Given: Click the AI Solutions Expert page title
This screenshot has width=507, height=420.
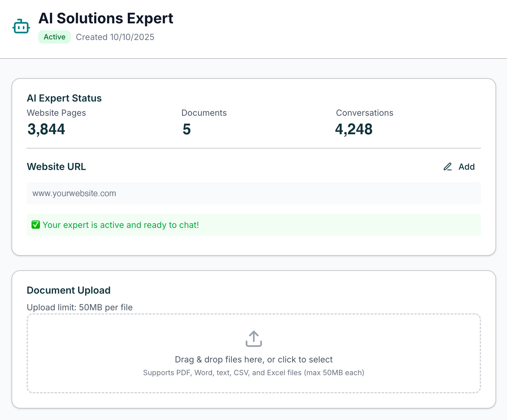Looking at the screenshot, I should [106, 18].
